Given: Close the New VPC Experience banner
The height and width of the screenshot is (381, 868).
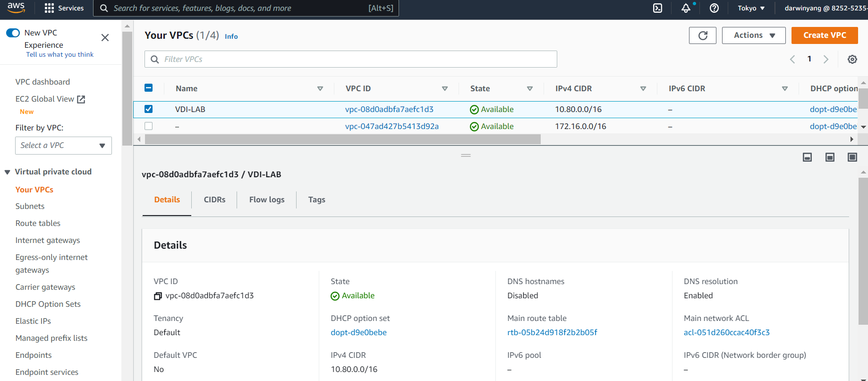Looking at the screenshot, I should click(105, 37).
